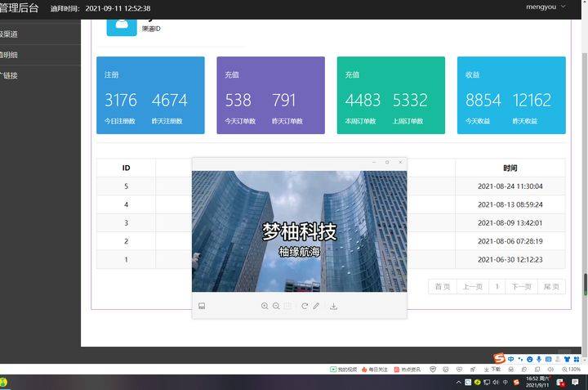Zoom out of the image in viewer
The image size is (588, 390).
[x=276, y=306]
